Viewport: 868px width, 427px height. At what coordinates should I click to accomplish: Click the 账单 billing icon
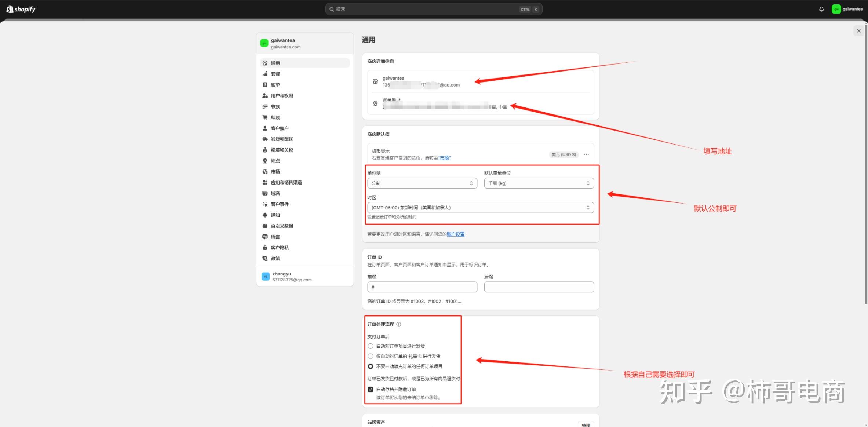pos(265,85)
